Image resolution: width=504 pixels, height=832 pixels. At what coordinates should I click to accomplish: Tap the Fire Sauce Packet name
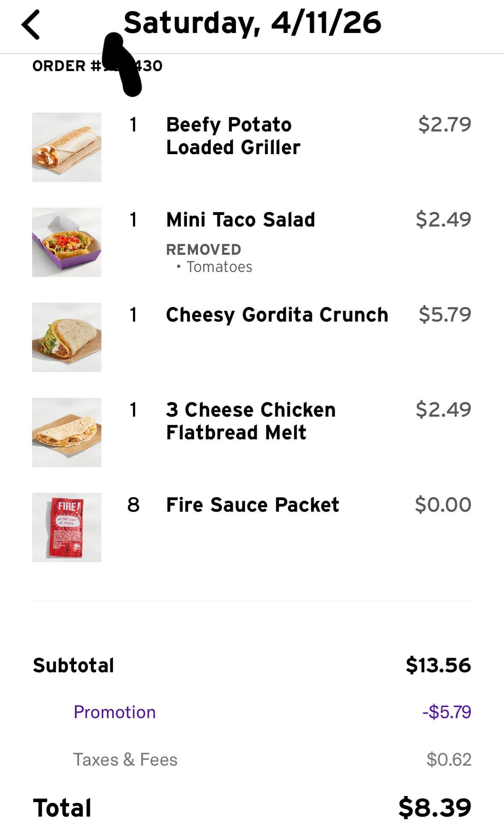[x=252, y=505]
